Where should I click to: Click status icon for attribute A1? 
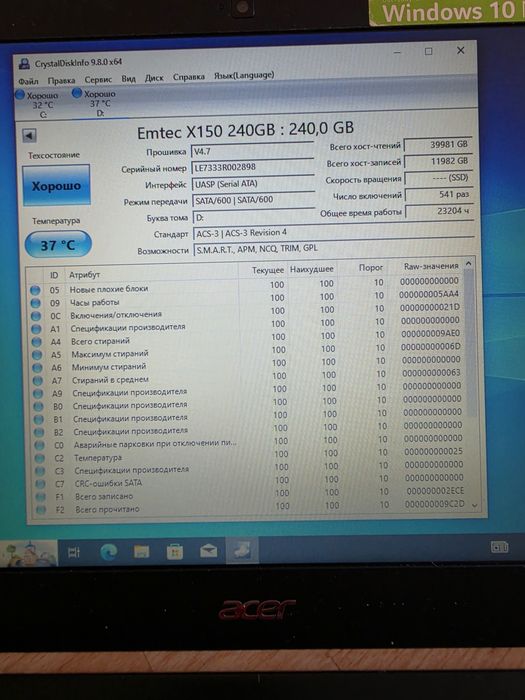36,329
